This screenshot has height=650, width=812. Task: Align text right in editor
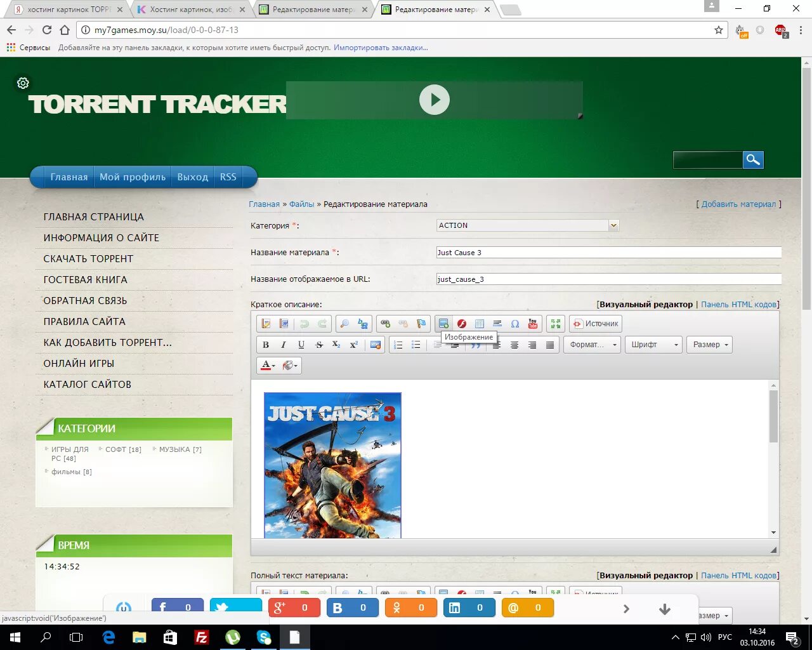point(532,345)
